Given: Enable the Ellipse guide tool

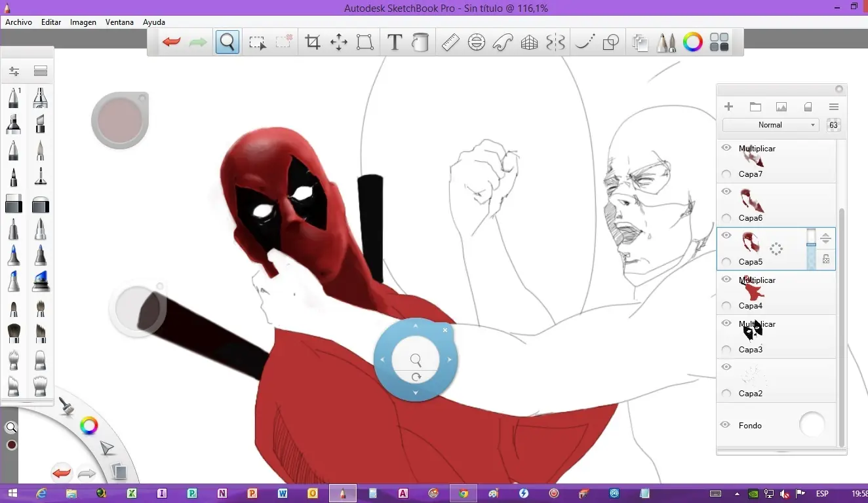Looking at the screenshot, I should [477, 43].
